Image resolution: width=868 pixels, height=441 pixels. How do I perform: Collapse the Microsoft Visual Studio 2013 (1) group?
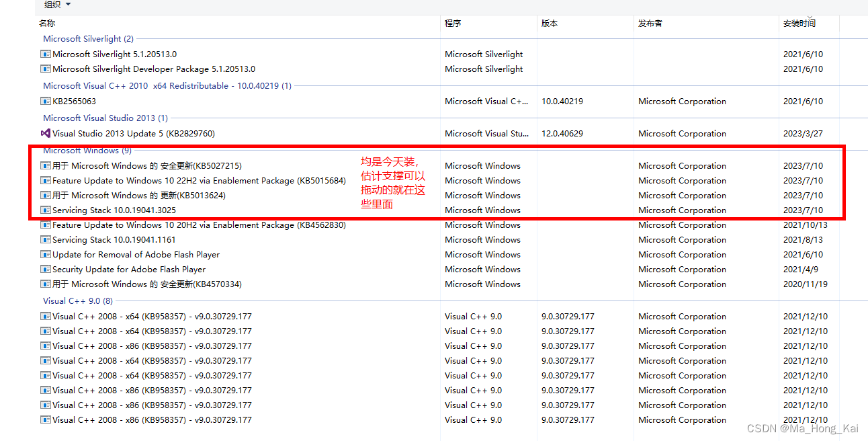105,118
